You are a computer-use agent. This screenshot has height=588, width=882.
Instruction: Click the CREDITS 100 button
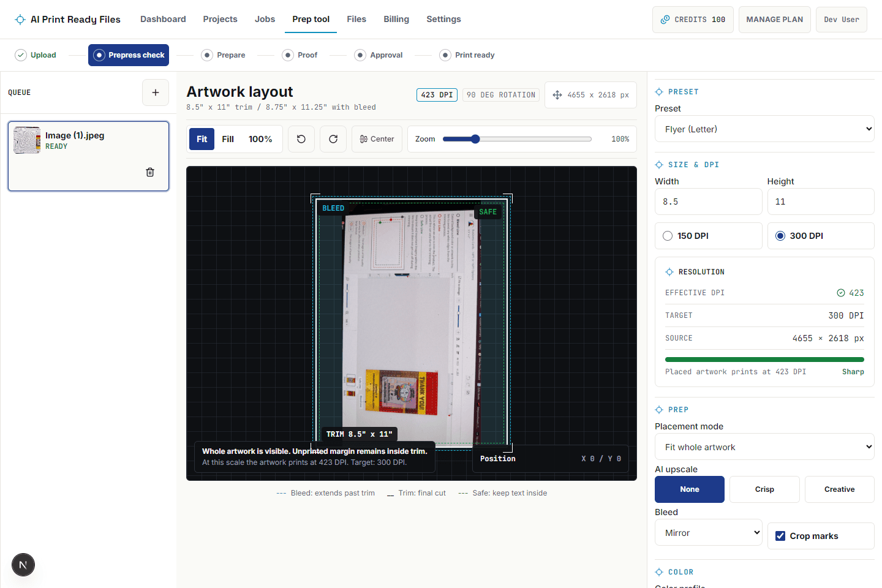click(693, 20)
